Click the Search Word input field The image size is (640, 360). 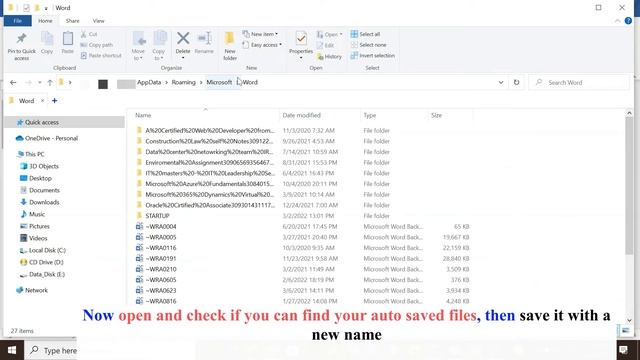pos(579,82)
